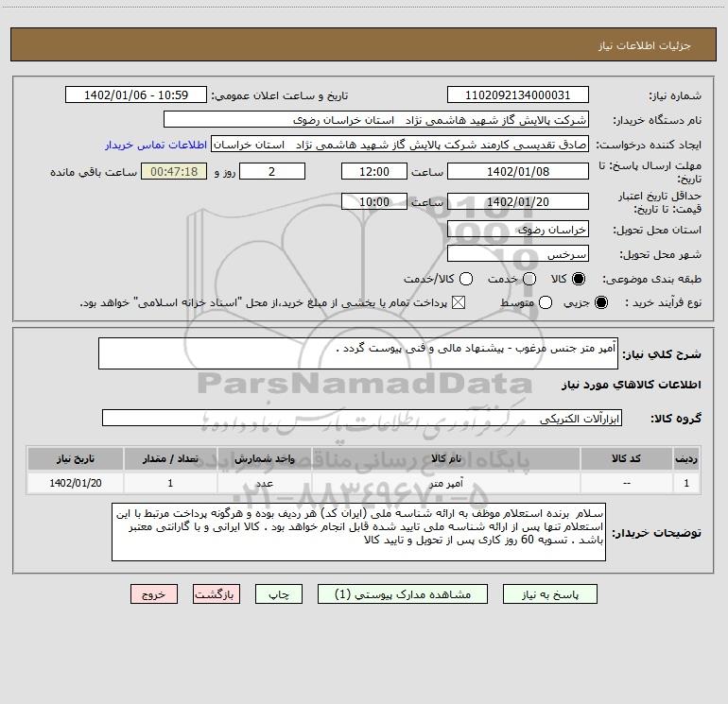Screen dimensions: 728x704
Task: Click the 'عدد' unit cell
Action: pos(264,483)
